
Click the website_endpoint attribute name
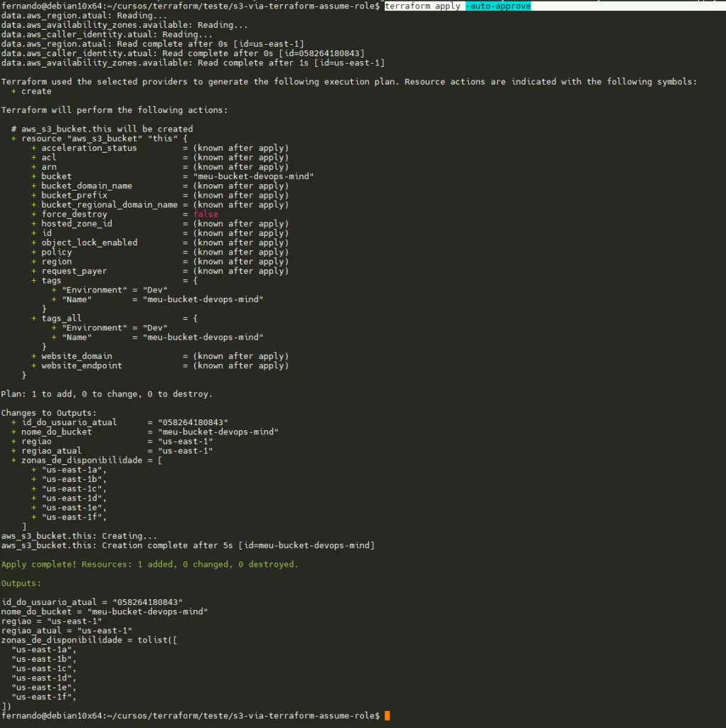(x=81, y=365)
